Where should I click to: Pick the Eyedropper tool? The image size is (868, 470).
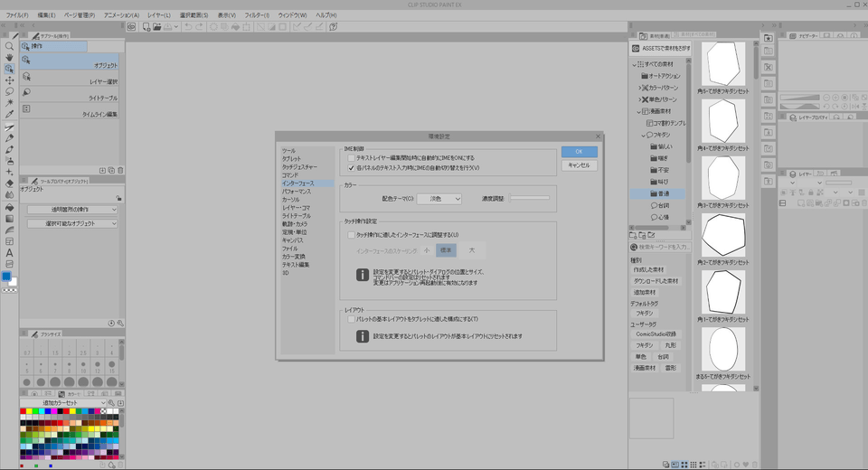coord(9,115)
